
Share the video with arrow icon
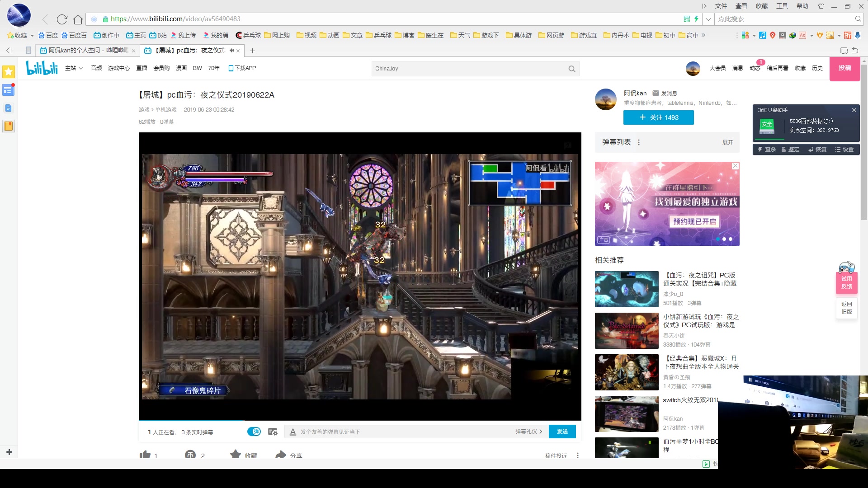[281, 455]
